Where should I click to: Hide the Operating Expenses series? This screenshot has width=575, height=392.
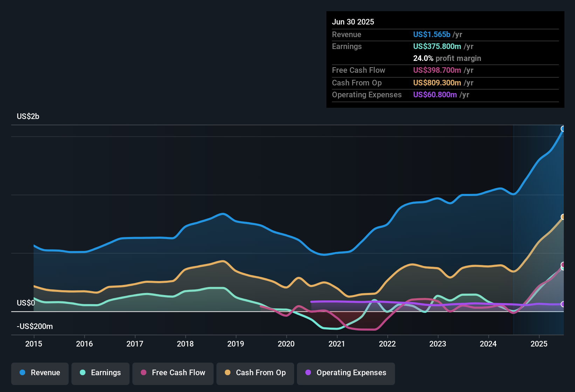346,373
